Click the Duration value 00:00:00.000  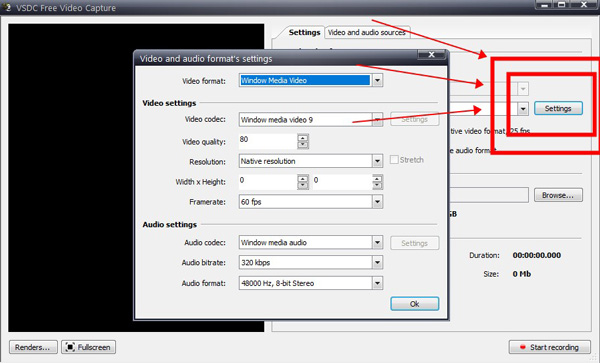[x=536, y=255]
